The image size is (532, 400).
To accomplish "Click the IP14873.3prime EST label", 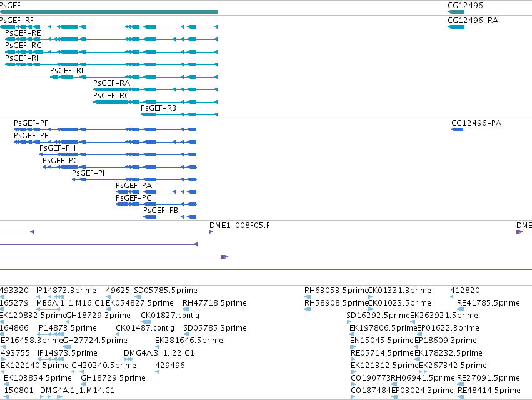I will [x=66, y=291].
